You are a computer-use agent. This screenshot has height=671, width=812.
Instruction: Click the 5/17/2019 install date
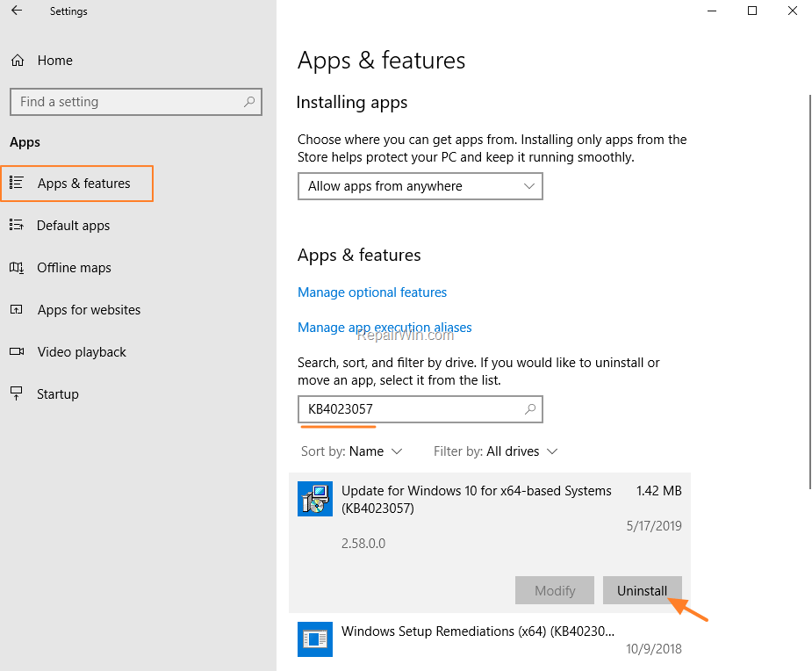(x=653, y=526)
